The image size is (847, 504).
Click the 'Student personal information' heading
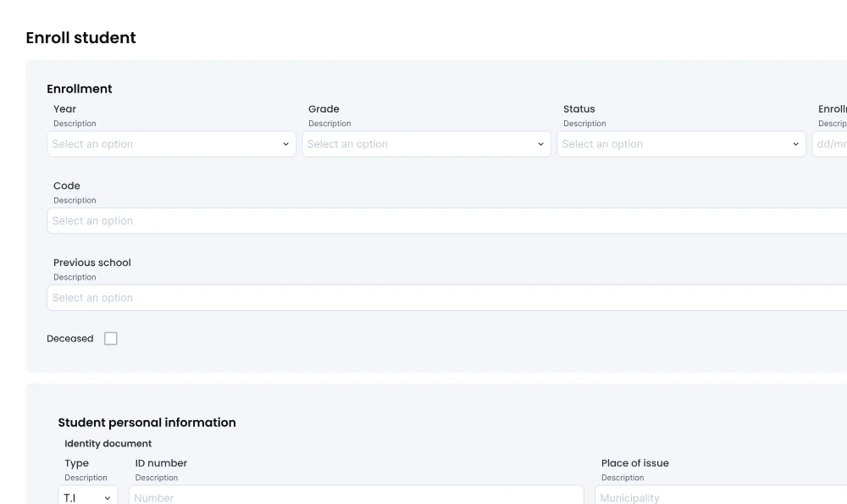pos(147,423)
